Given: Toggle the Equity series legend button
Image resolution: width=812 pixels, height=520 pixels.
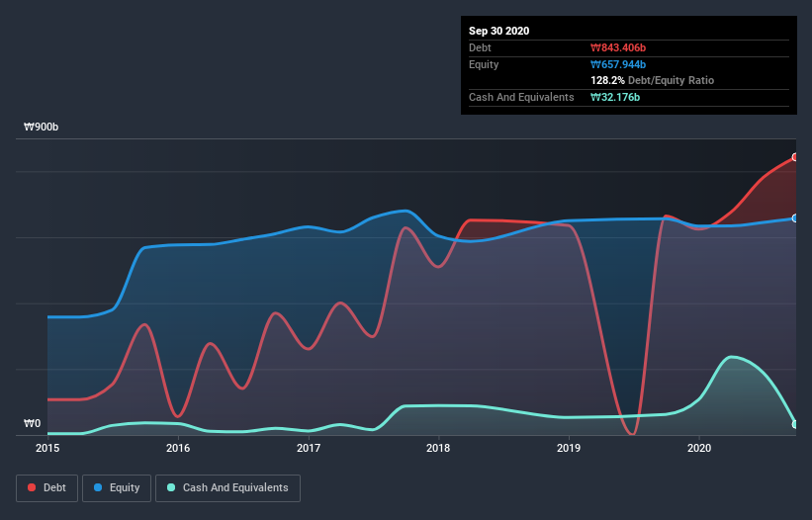Looking at the screenshot, I should (117, 488).
